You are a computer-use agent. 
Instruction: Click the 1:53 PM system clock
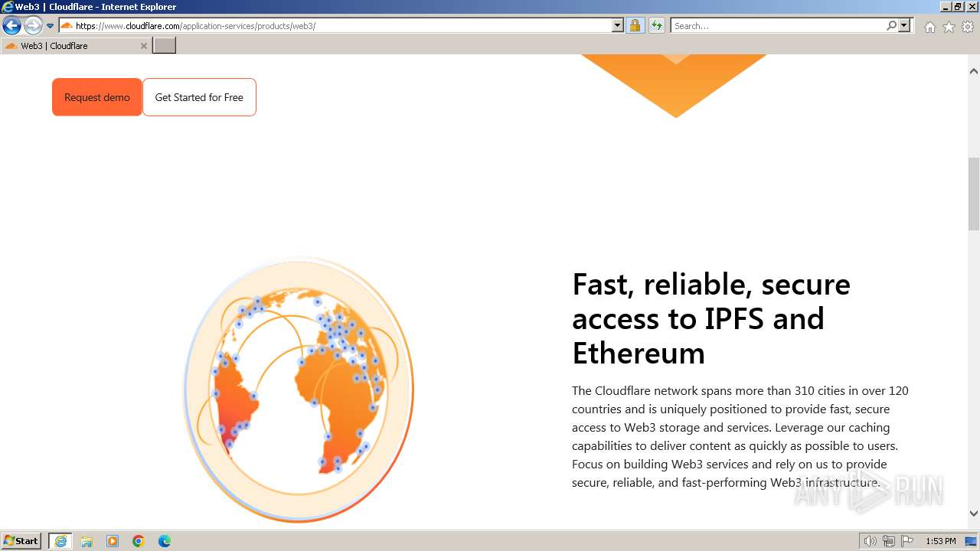tap(941, 541)
